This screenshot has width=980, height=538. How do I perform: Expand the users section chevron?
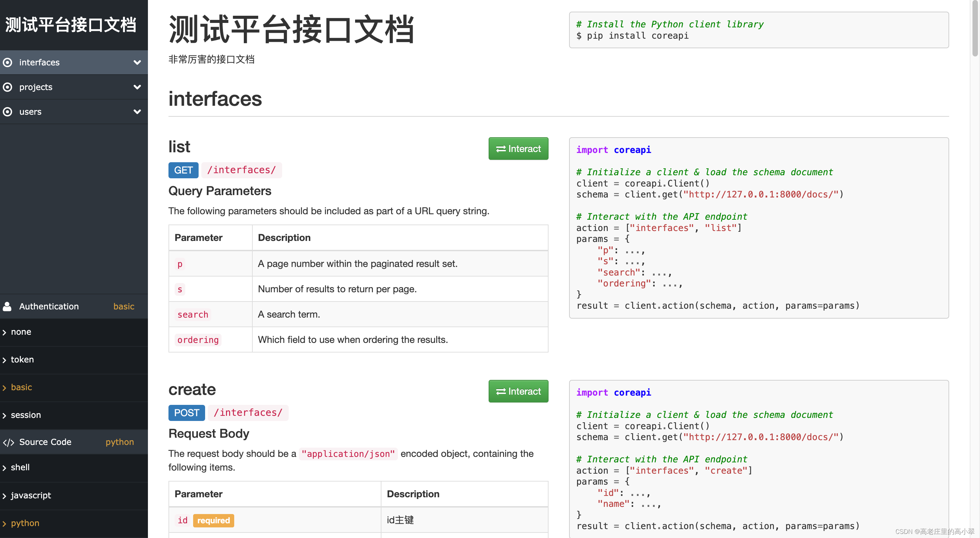(x=137, y=112)
